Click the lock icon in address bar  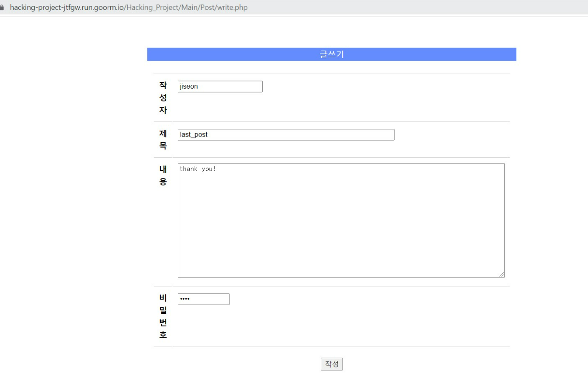coord(2,7)
